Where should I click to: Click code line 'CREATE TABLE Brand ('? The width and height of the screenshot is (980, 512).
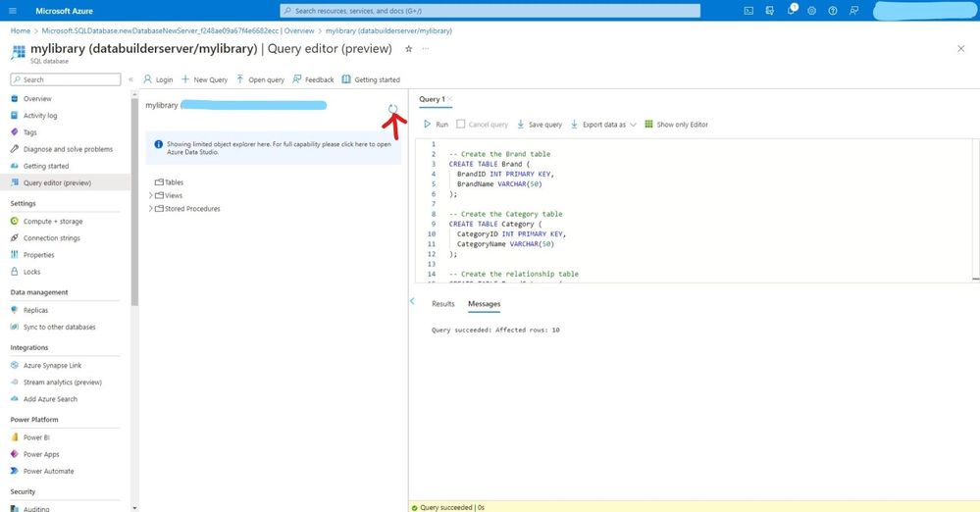(x=490, y=164)
